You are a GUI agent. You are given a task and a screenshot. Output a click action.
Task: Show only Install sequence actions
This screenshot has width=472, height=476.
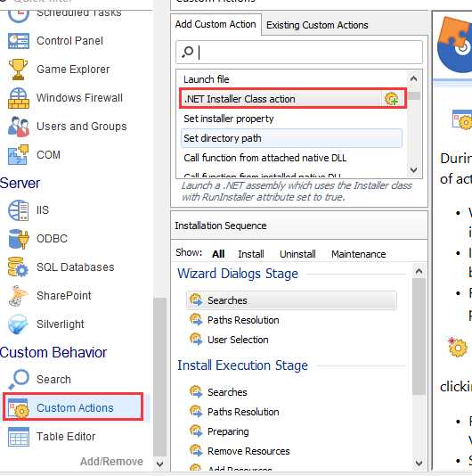[x=251, y=254]
